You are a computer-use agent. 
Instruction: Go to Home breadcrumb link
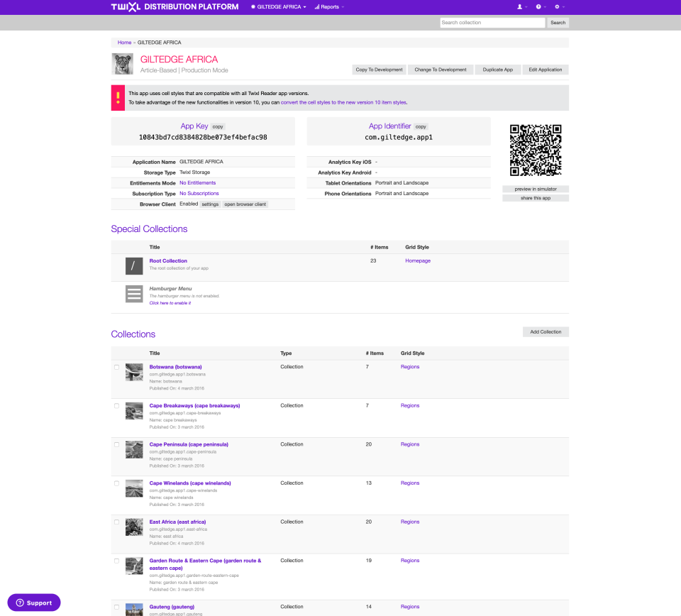[124, 43]
